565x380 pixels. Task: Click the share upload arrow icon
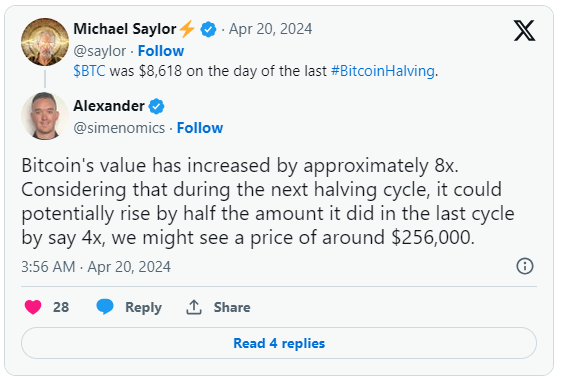tap(194, 307)
